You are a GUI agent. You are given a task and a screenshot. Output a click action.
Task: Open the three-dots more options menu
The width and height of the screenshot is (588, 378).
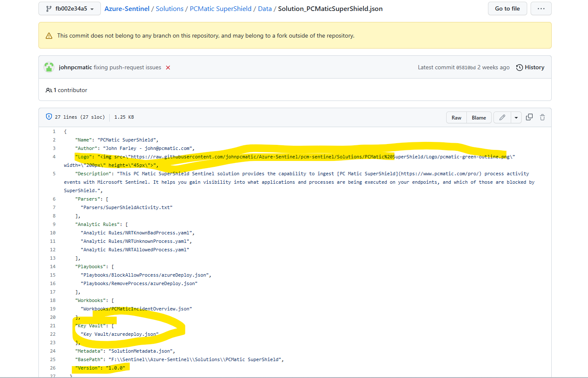(541, 8)
